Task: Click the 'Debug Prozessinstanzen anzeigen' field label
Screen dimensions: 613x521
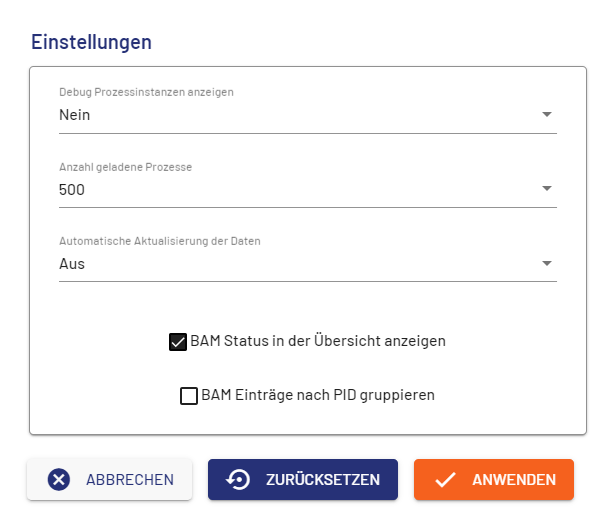Action: pos(146,92)
